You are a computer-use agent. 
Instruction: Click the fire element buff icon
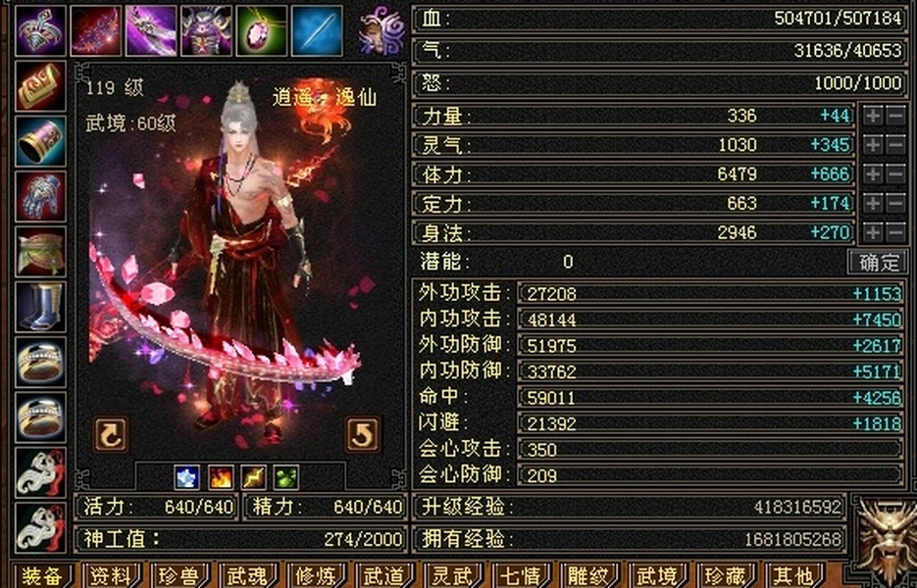point(221,477)
